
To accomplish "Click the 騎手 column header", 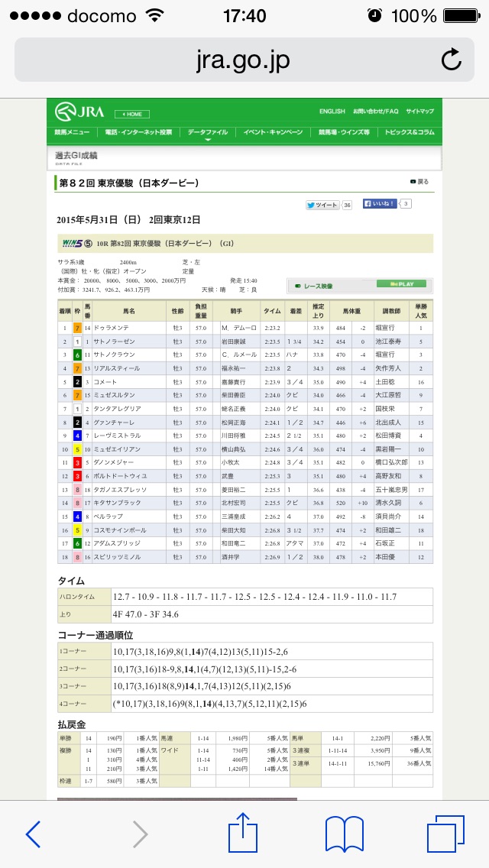I will tap(236, 311).
